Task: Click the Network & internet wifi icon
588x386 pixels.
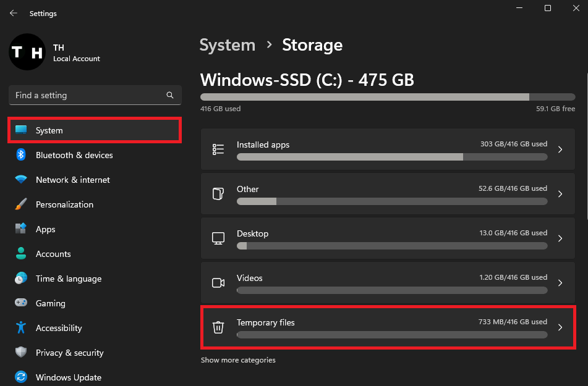Action: coord(21,180)
